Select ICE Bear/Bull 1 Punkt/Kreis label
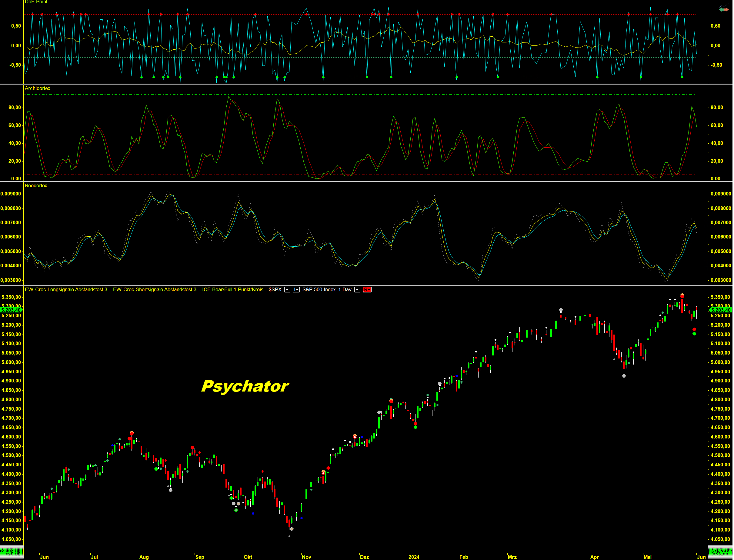The width and height of the screenshot is (734, 560). 233,290
